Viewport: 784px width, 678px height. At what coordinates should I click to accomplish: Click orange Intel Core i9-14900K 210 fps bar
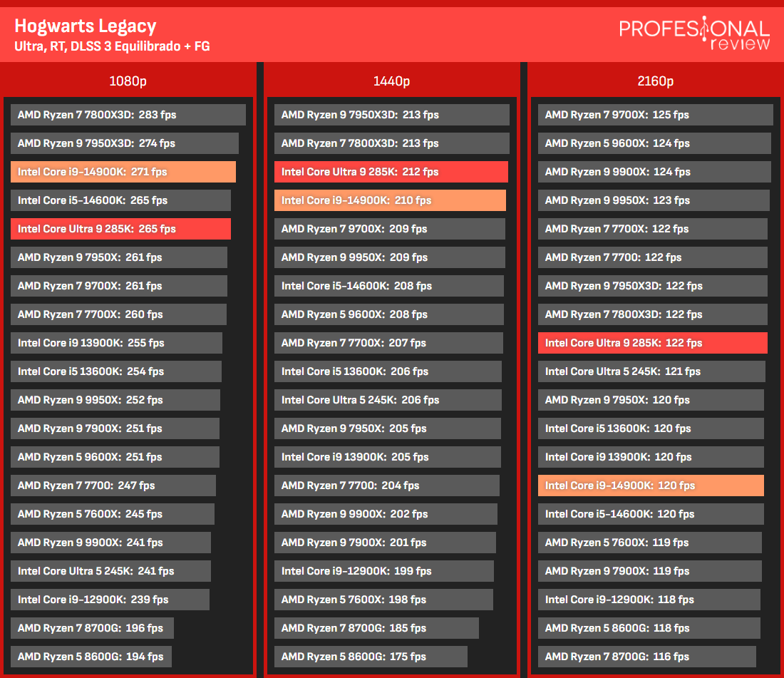390,200
